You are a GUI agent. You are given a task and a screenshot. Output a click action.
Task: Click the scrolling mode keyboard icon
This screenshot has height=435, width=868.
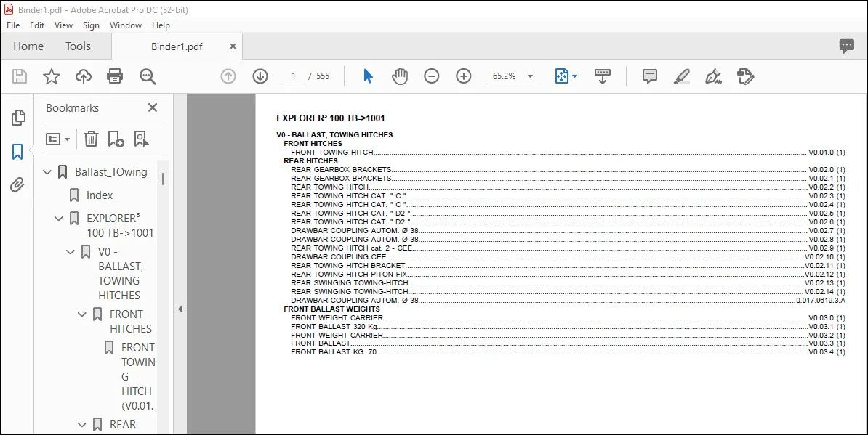pyautogui.click(x=602, y=76)
